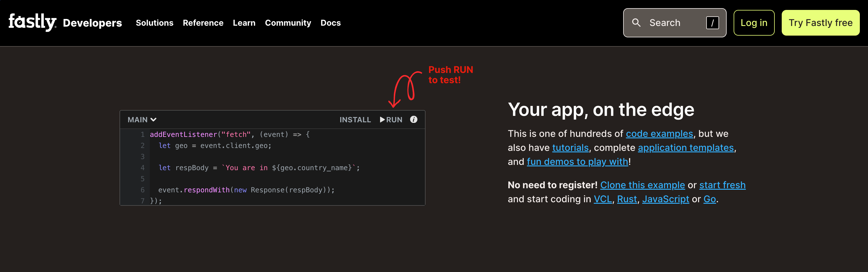Click code line addEventListener("fetch"
This screenshot has height=272, width=868.
click(230, 134)
